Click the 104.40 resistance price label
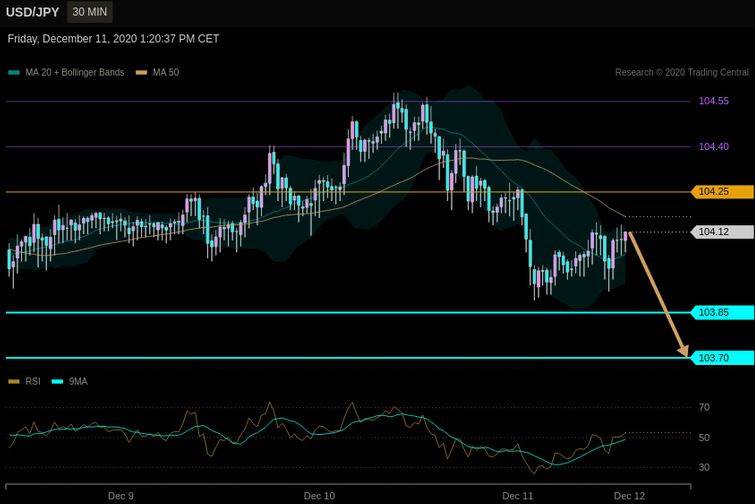This screenshot has width=755, height=504. [x=714, y=147]
